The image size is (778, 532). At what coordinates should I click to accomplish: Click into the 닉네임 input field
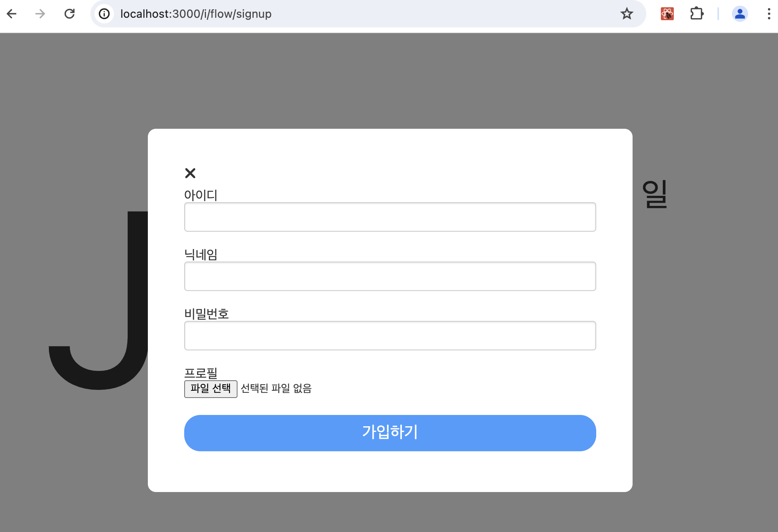point(390,276)
